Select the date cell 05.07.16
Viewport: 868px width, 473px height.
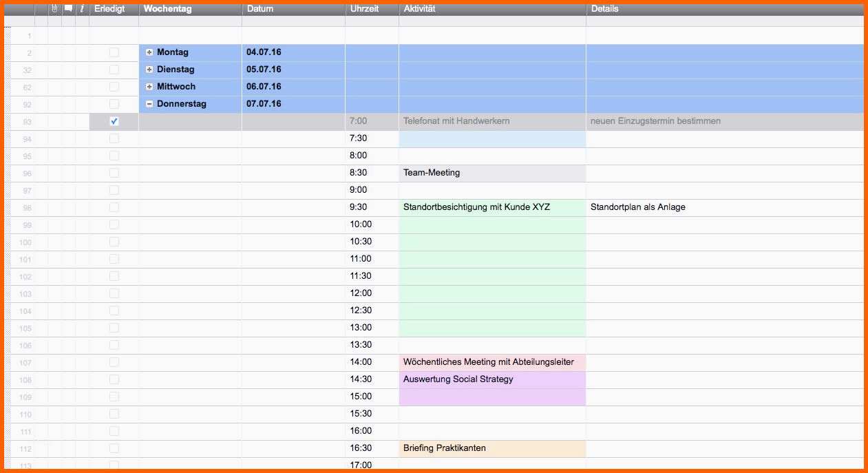point(294,70)
